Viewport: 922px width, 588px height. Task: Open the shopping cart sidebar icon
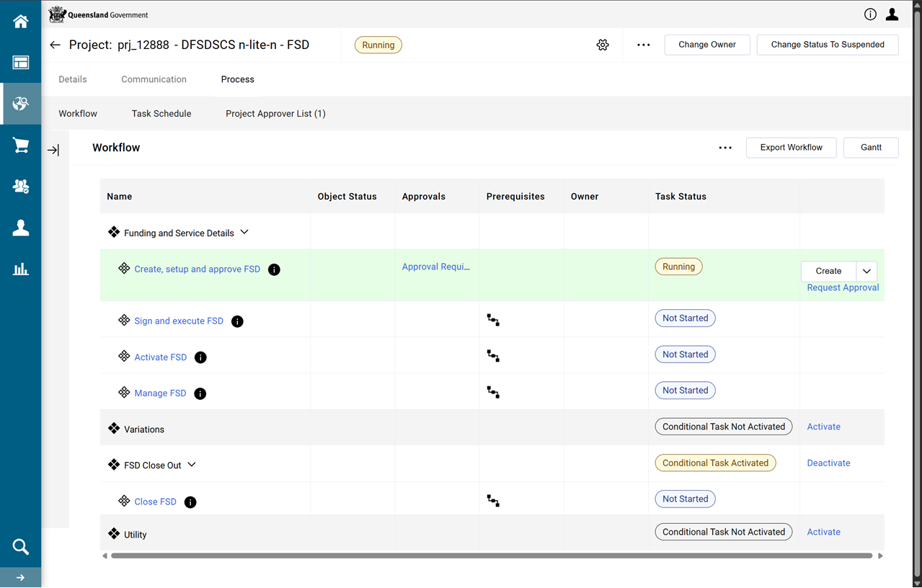click(x=20, y=146)
